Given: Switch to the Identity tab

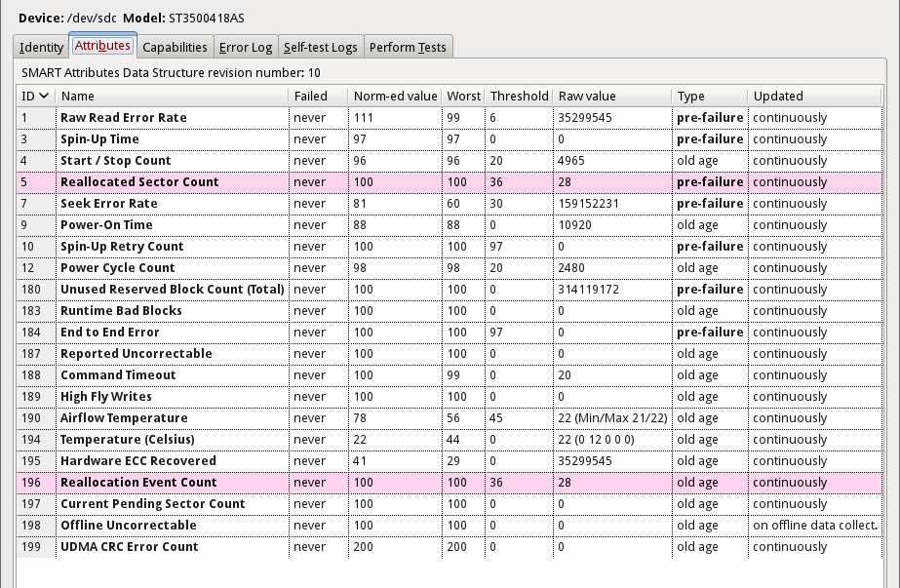Looking at the screenshot, I should pyautogui.click(x=42, y=47).
